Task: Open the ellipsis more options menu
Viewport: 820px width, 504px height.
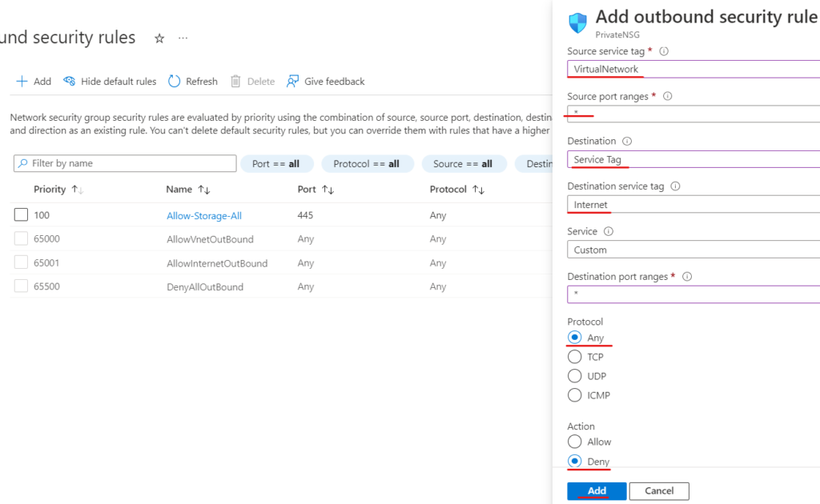Action: click(183, 38)
